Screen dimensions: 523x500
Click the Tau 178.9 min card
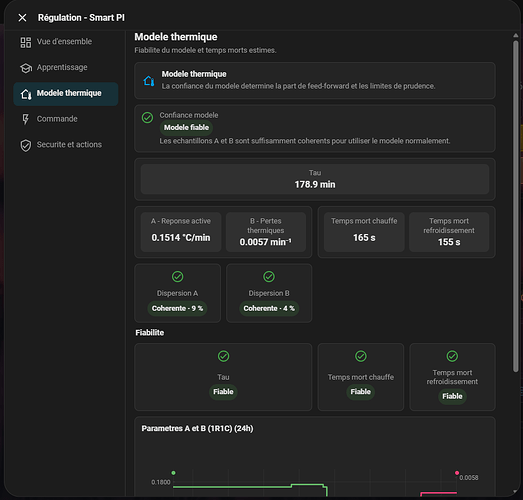[315, 179]
